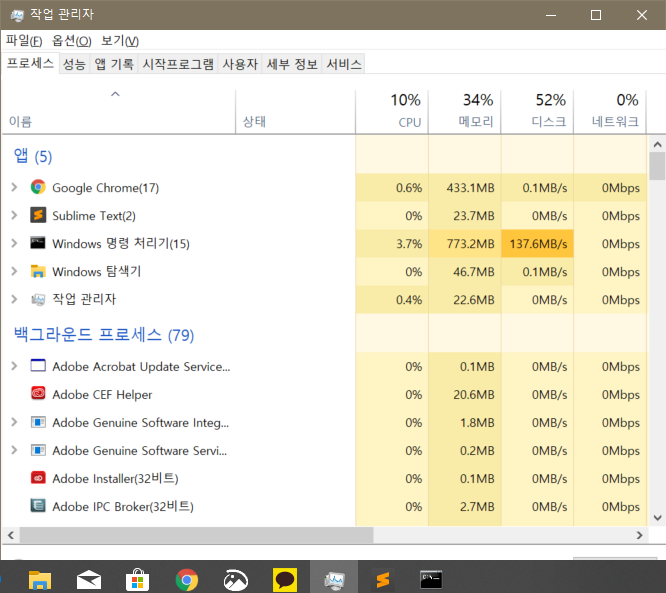Switch to the 사용자 tab
The image size is (666, 593).
click(240, 64)
